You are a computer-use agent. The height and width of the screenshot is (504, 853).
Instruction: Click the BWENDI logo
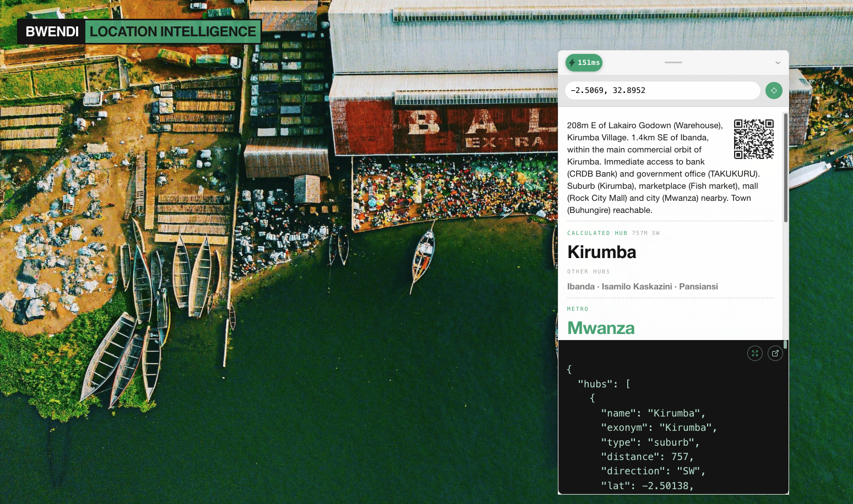(52, 32)
